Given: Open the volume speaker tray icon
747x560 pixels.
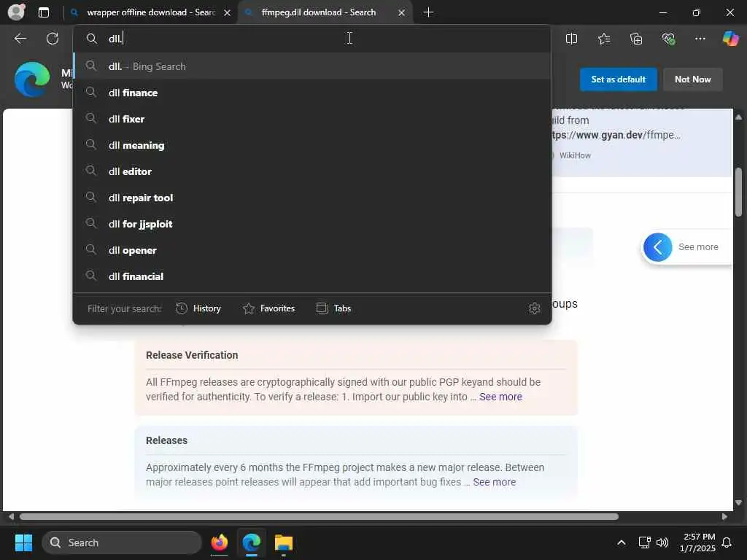Looking at the screenshot, I should pos(662,542).
